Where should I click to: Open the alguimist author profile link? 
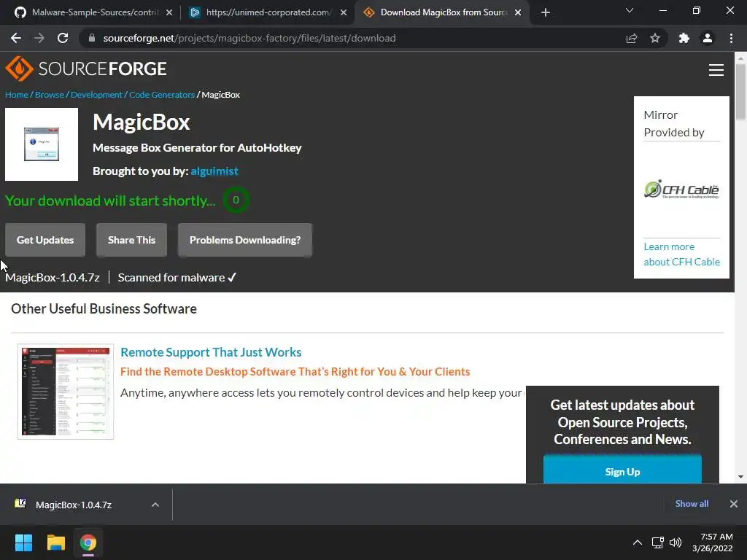[x=214, y=171]
